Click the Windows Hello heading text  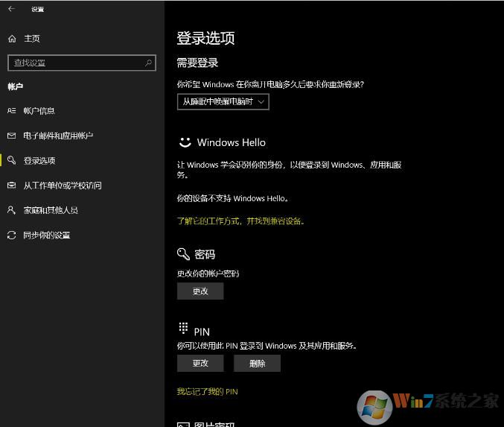point(232,142)
